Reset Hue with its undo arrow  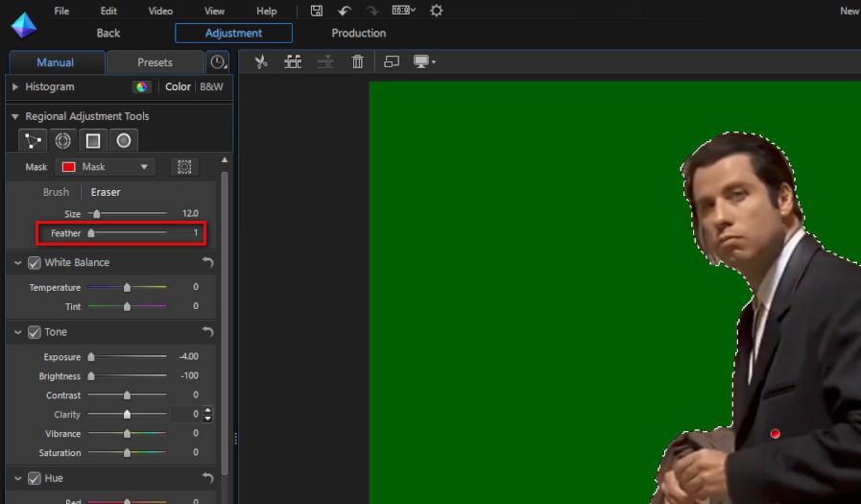point(207,478)
